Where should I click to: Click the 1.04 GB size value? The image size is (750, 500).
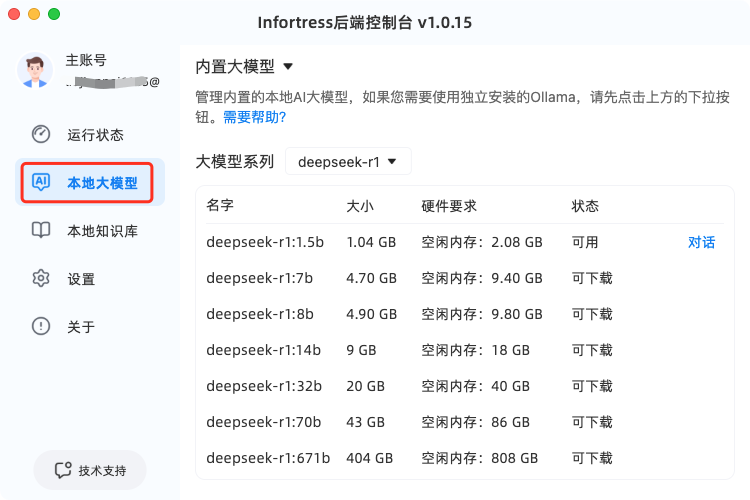coord(371,242)
